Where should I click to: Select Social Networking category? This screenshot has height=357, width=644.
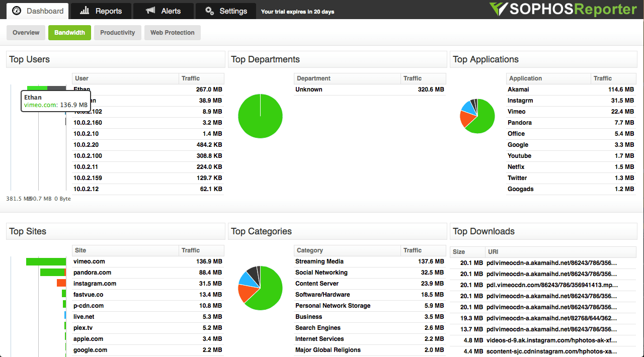370,273
